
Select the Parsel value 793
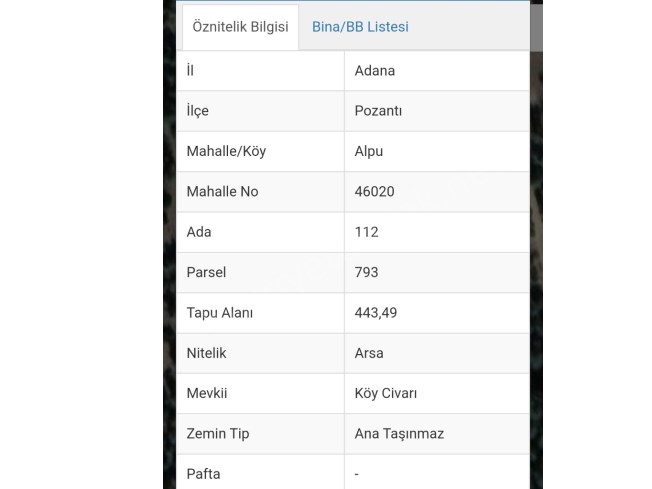click(367, 272)
